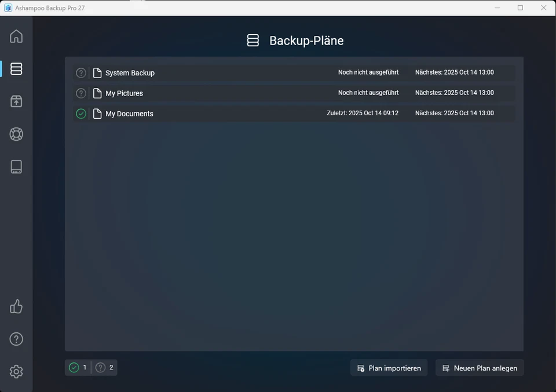
Task: Click the Neuen Plan anlegen button
Action: point(480,368)
